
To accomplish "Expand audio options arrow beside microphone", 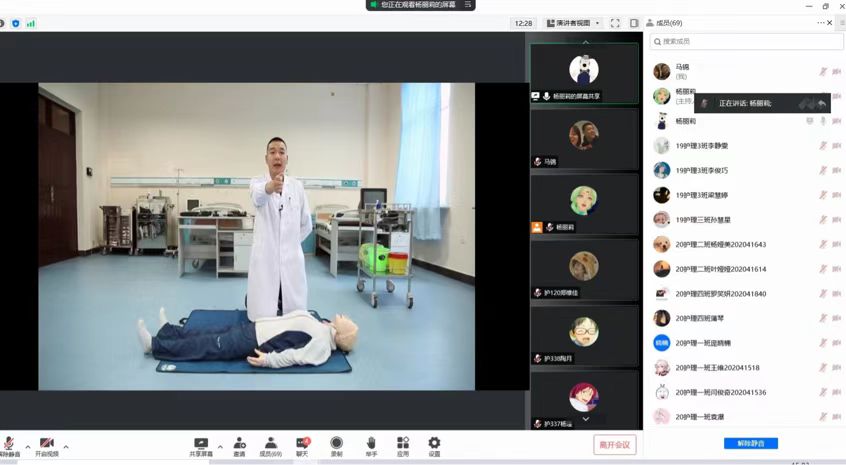I will [x=27, y=447].
